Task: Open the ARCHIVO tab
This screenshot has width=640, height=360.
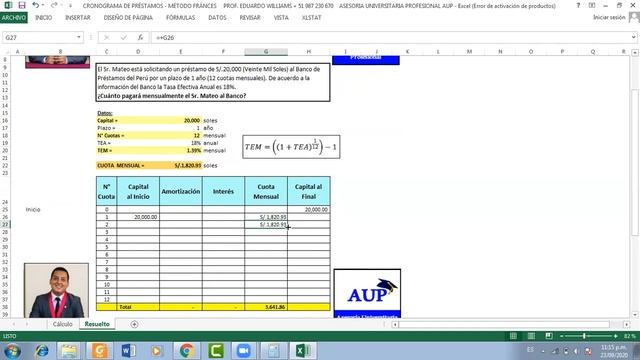Action: click(x=13, y=18)
